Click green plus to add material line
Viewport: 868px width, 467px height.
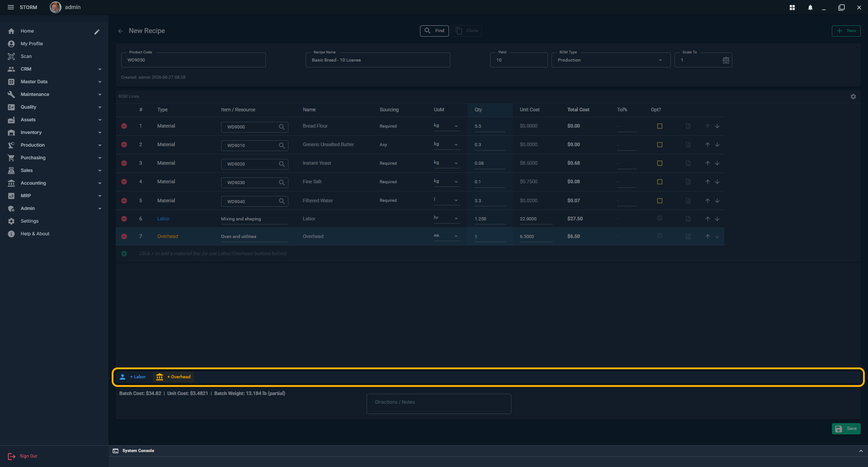click(124, 253)
